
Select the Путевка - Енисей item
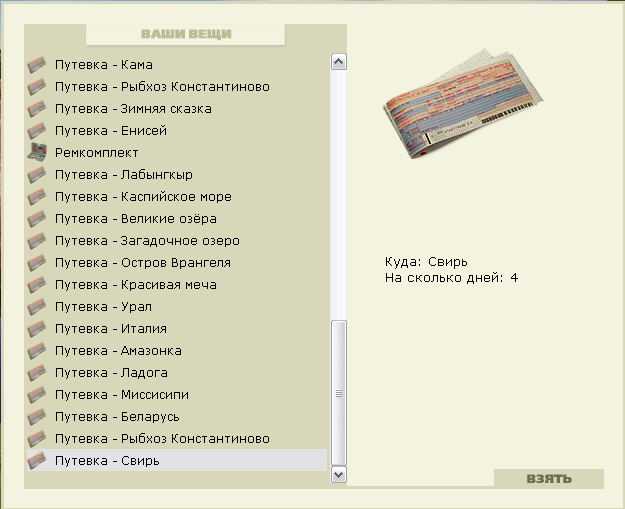coord(177,130)
